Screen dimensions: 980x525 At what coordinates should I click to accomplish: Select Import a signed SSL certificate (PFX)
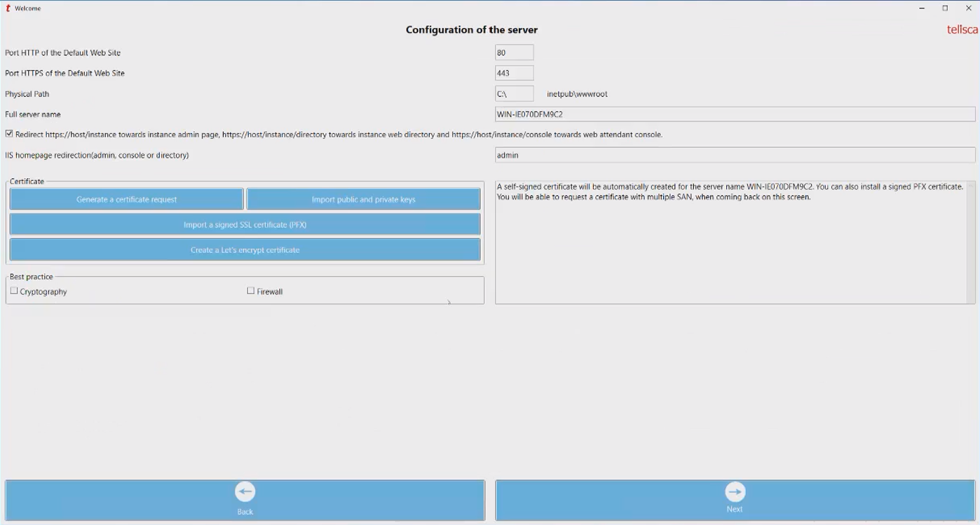(x=245, y=225)
